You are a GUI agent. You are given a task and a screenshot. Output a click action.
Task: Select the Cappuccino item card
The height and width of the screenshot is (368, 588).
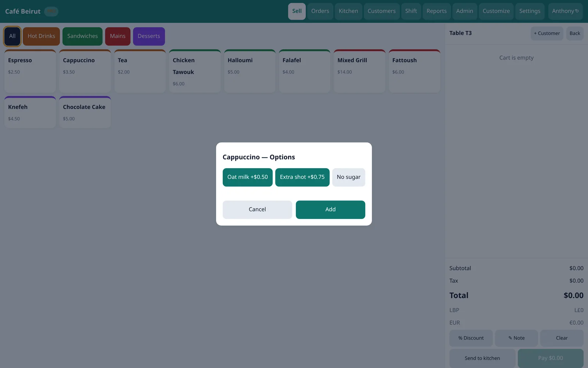85,71
